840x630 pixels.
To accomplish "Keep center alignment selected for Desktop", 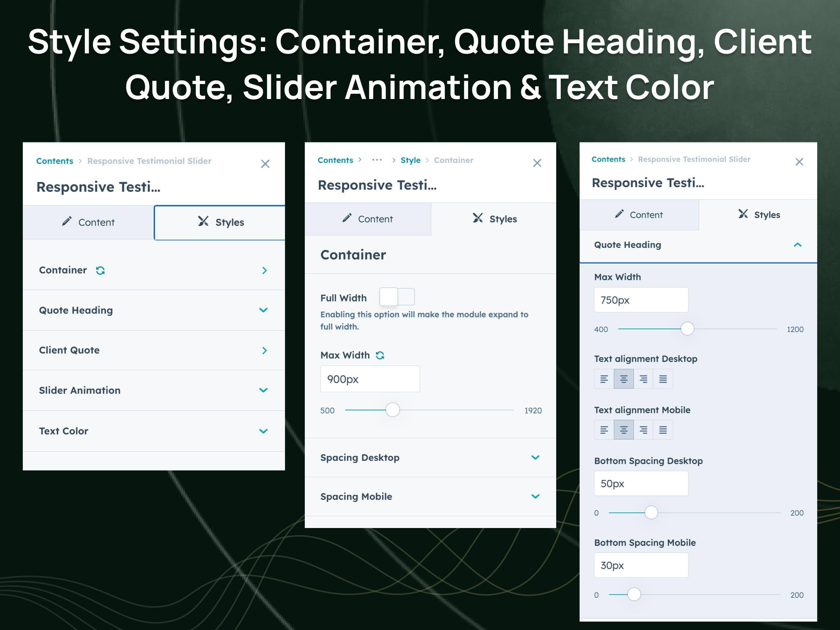I will pyautogui.click(x=623, y=378).
